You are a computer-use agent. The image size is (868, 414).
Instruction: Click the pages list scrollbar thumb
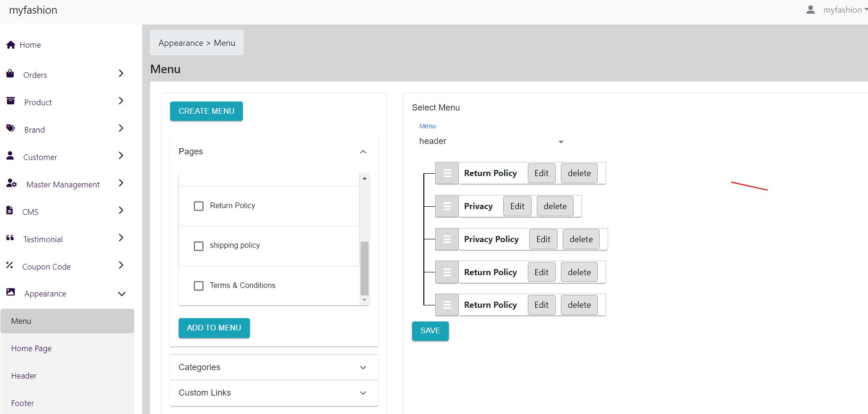364,268
